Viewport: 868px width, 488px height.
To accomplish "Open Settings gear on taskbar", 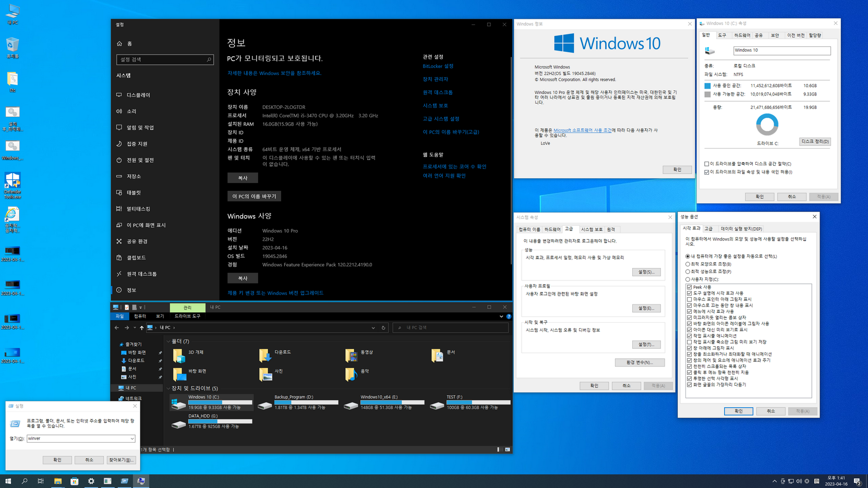I will 91,481.
